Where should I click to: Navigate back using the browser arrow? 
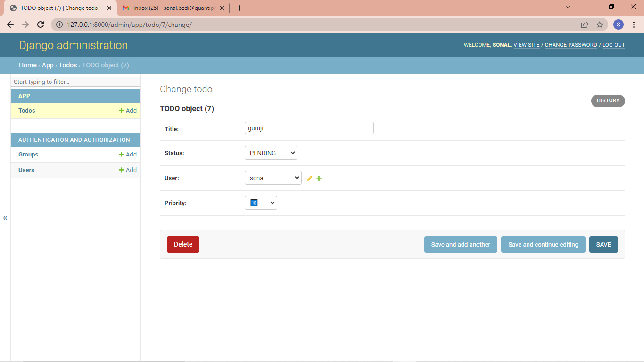10,25
